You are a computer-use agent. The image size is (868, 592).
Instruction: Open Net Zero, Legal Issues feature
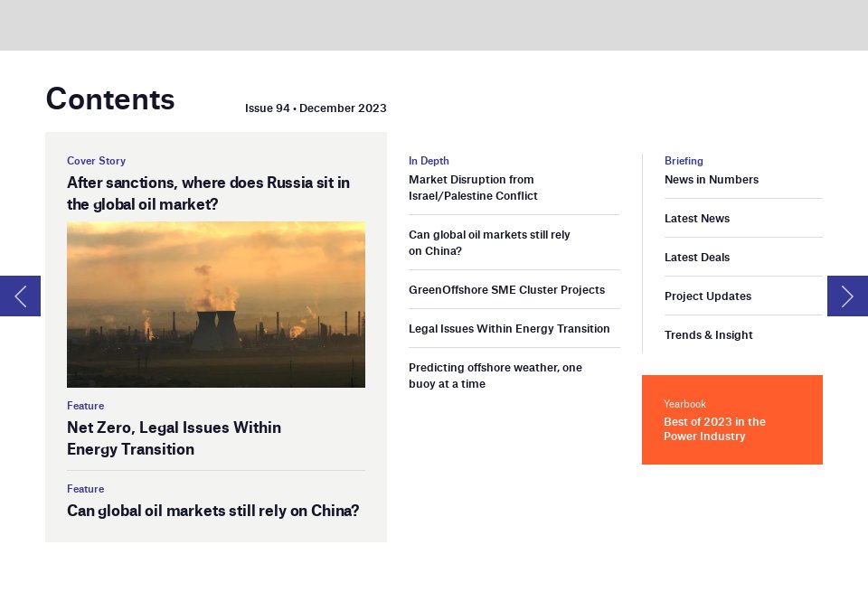click(x=174, y=438)
